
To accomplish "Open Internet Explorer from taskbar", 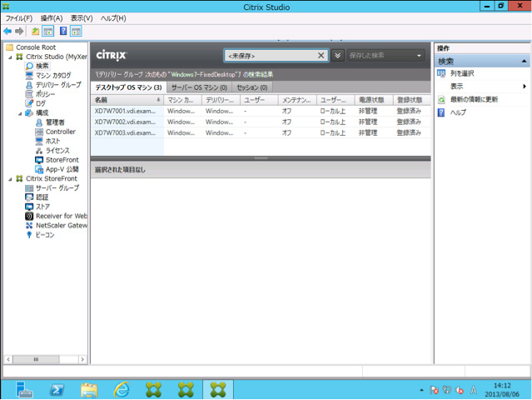I will pos(122,389).
